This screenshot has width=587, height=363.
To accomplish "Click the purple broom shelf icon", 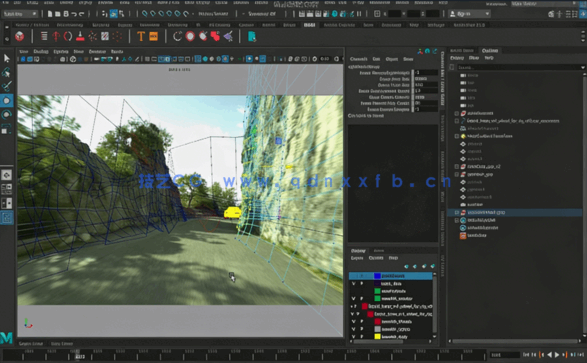I will pyautogui.click(x=228, y=36).
